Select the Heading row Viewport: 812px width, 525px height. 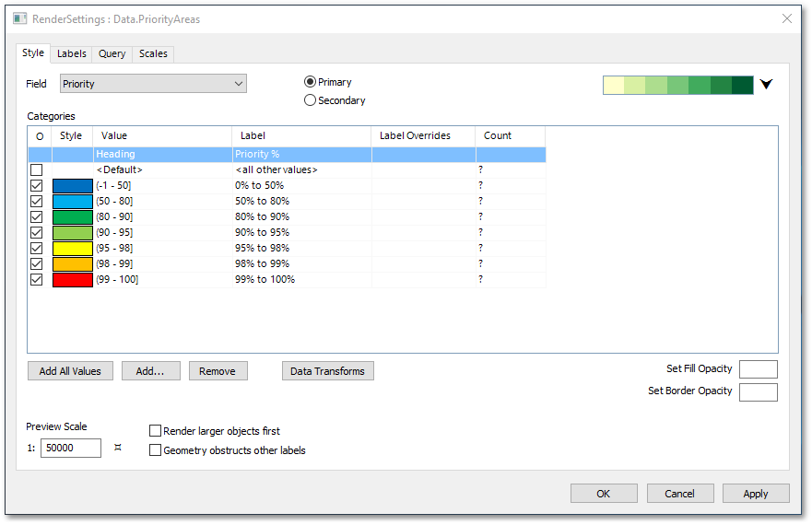click(x=287, y=155)
